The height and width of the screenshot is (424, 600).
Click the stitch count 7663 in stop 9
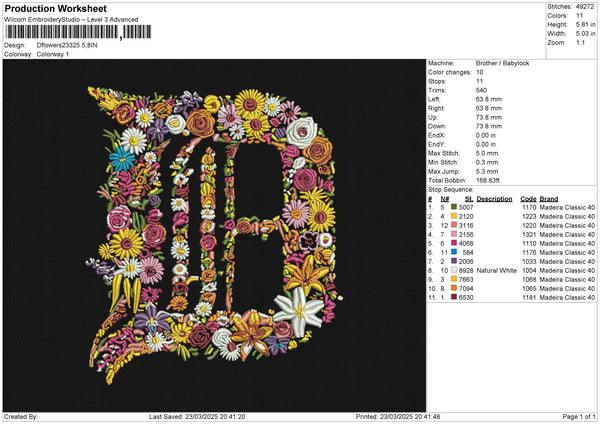[x=466, y=279]
